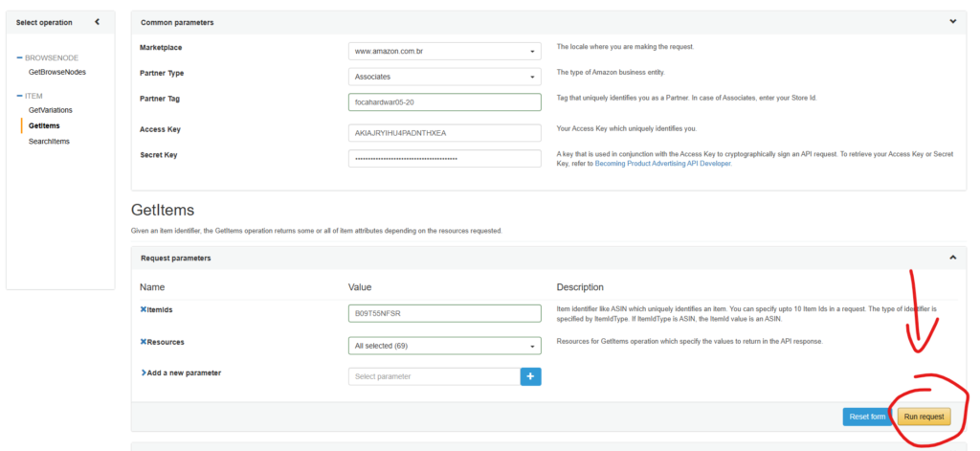
Task: Click the Select operation sidebar title
Action: click(44, 23)
